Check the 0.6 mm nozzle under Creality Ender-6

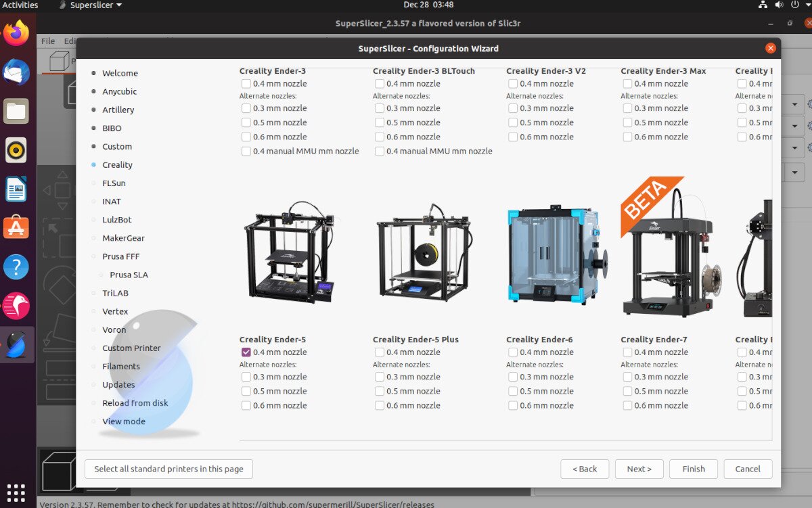point(512,405)
